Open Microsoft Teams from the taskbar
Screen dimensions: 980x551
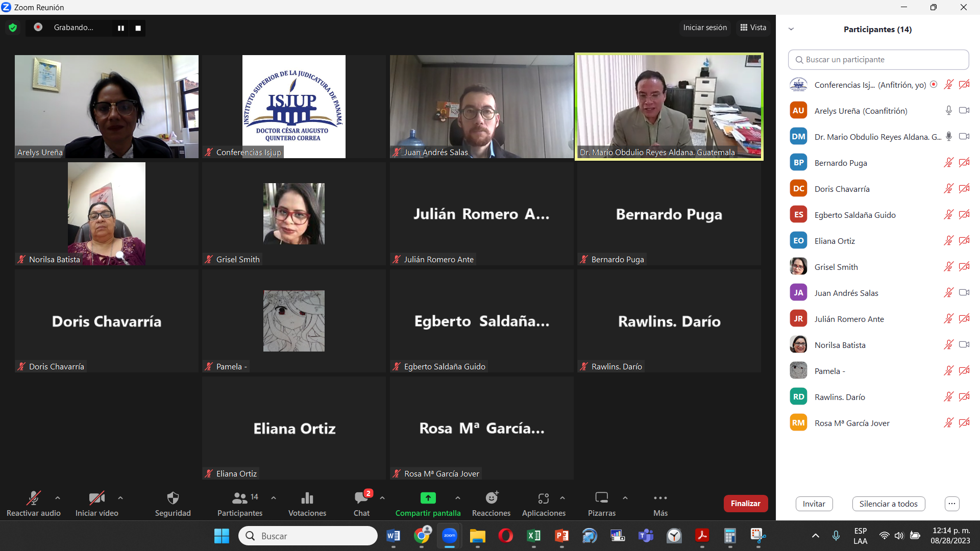[646, 536]
